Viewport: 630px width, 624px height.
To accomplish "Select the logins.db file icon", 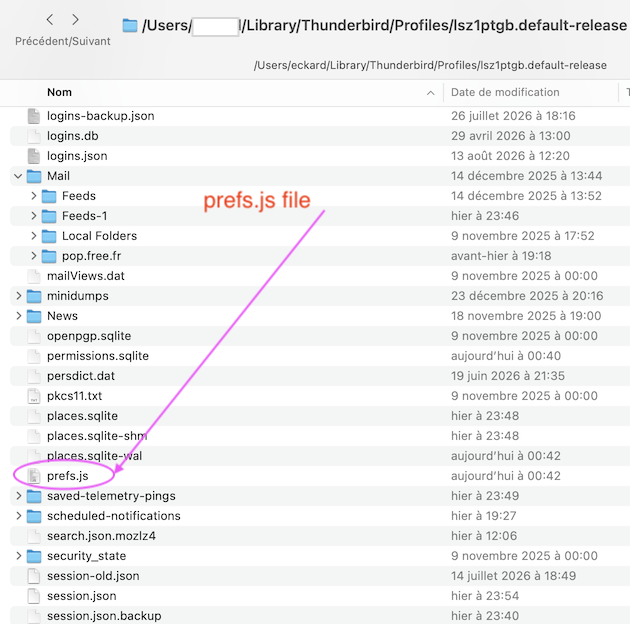I will point(34,136).
